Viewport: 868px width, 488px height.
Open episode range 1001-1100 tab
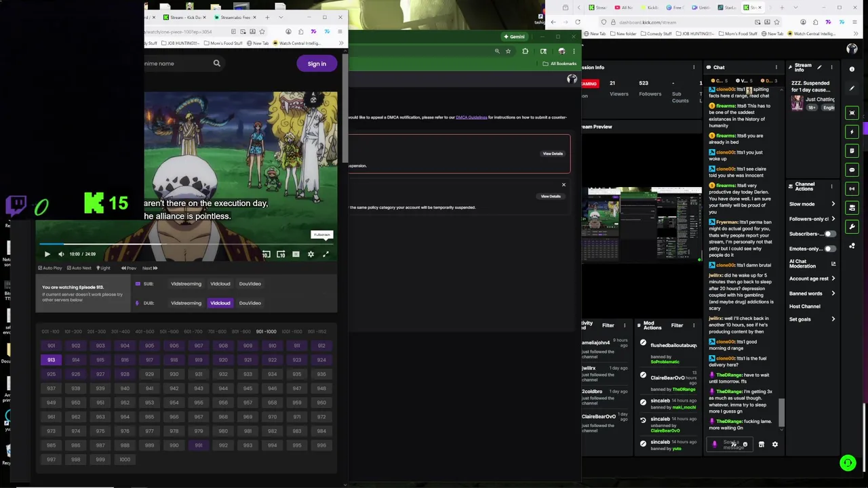292,331
